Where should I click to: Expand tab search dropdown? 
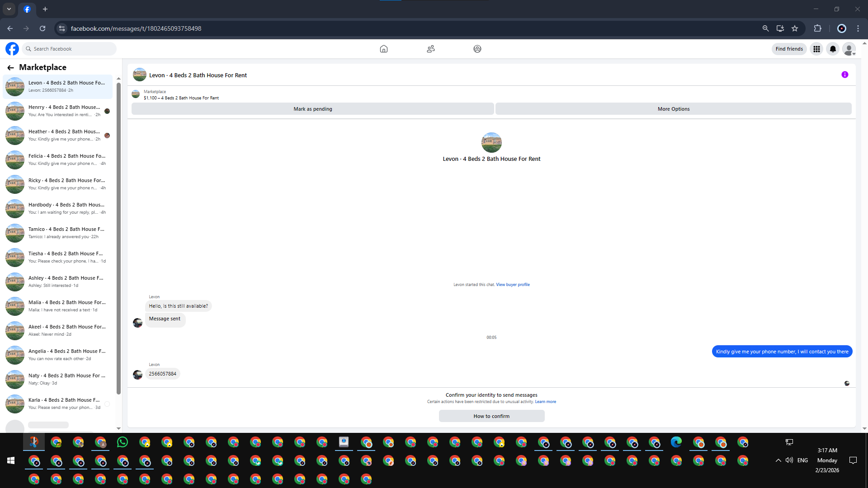[x=9, y=9]
